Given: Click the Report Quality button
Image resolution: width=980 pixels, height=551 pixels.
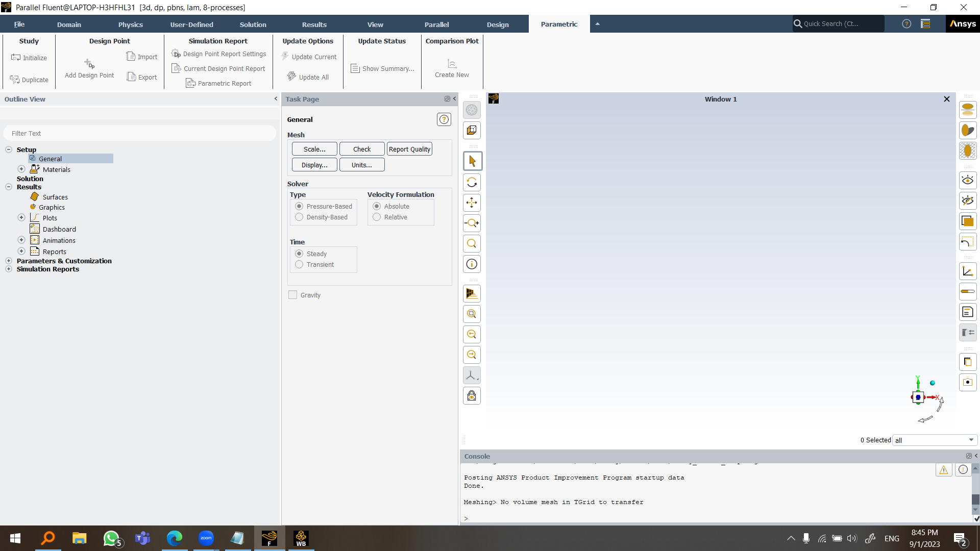Looking at the screenshot, I should pyautogui.click(x=409, y=149).
